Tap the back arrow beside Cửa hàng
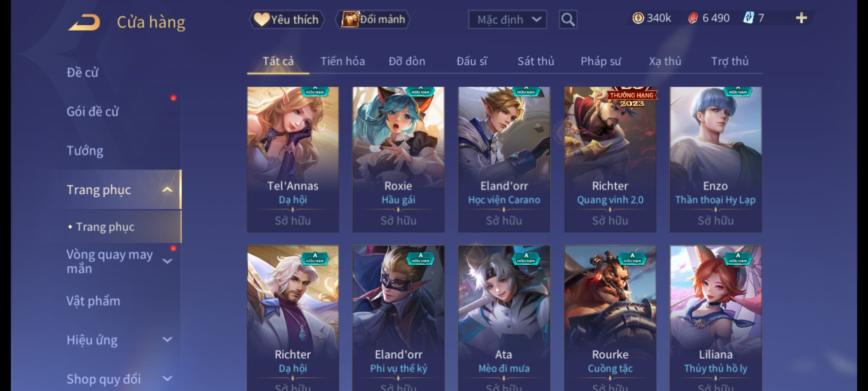The image size is (868, 391). tap(84, 22)
